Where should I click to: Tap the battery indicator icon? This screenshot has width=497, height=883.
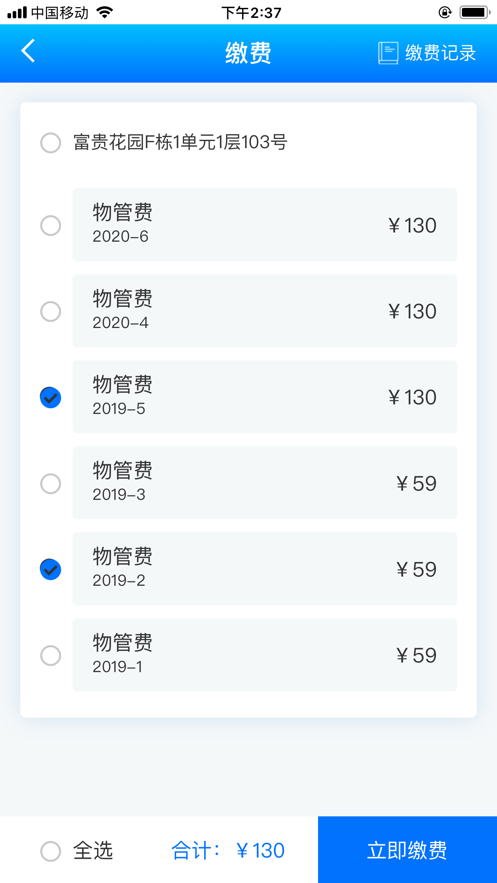pos(473,12)
